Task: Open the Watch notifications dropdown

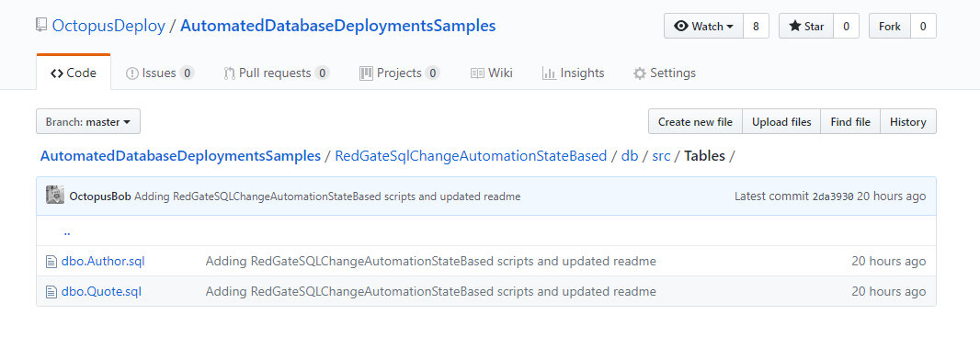Action: click(x=704, y=27)
